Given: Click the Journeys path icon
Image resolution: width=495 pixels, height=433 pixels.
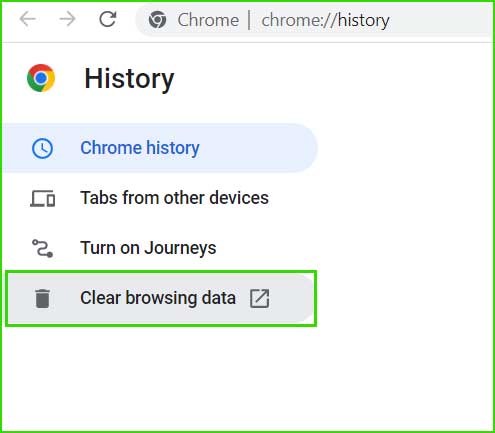Looking at the screenshot, I should (x=42, y=248).
